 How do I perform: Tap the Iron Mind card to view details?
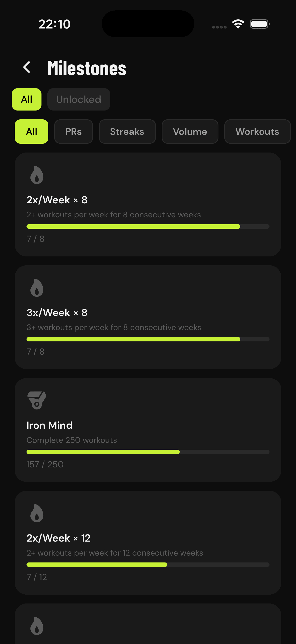tap(148, 430)
